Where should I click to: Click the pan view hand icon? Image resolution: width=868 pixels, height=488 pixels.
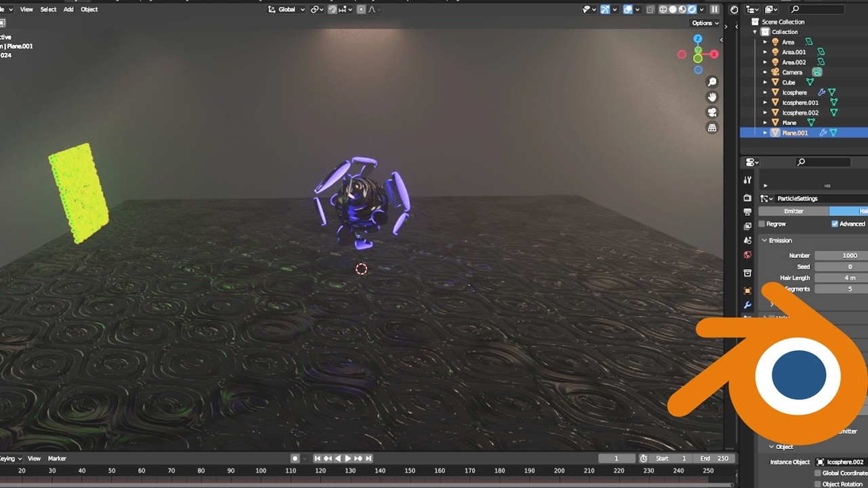[712, 98]
